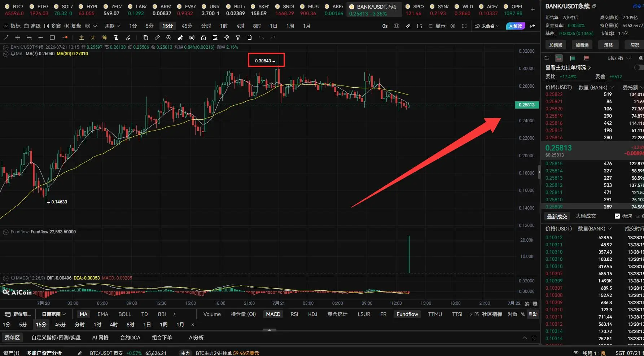Click the redo arrow in drawing toolbar

[x=273, y=38]
